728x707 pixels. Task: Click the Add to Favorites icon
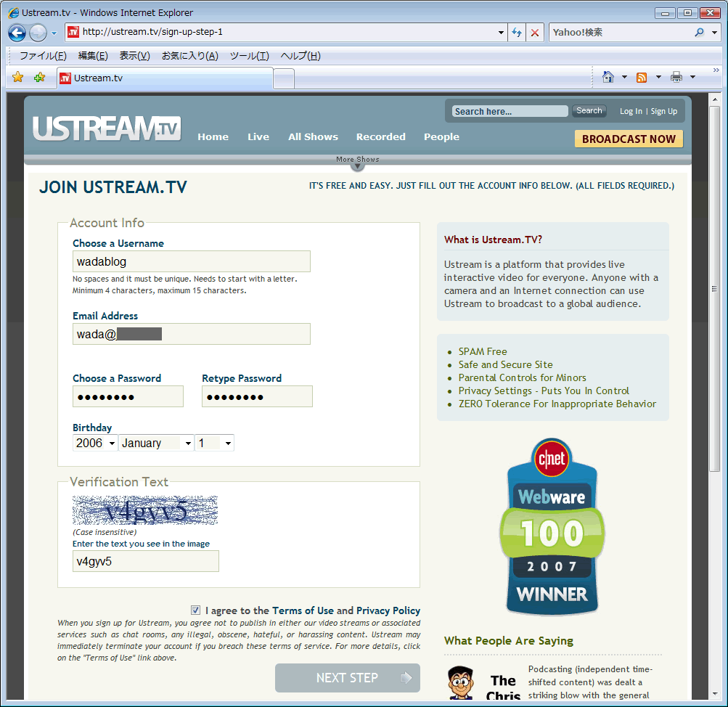tap(39, 78)
